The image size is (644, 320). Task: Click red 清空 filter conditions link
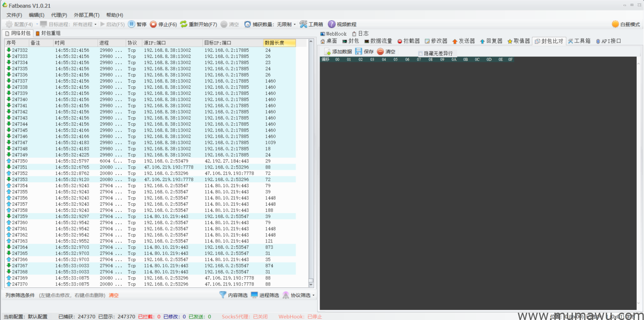point(113,295)
